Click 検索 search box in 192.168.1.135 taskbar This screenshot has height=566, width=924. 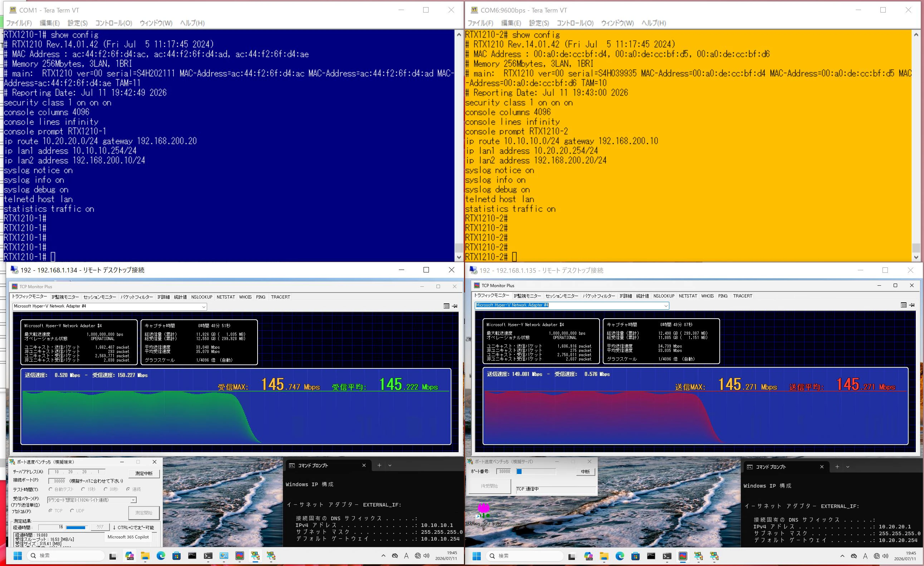pos(524,556)
